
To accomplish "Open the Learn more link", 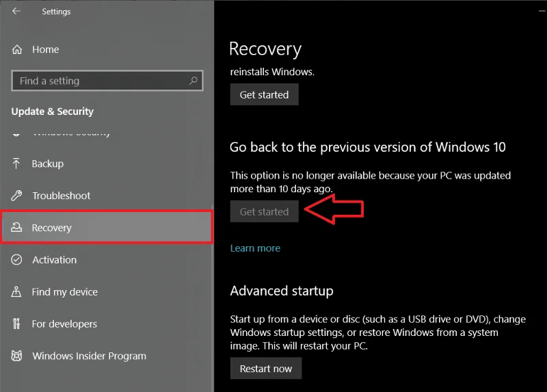I will 255,248.
